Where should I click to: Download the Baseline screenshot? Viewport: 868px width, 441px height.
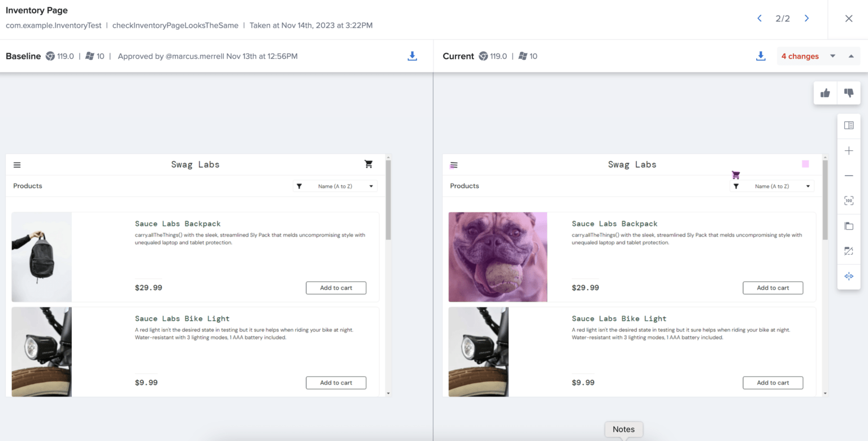[x=412, y=56]
